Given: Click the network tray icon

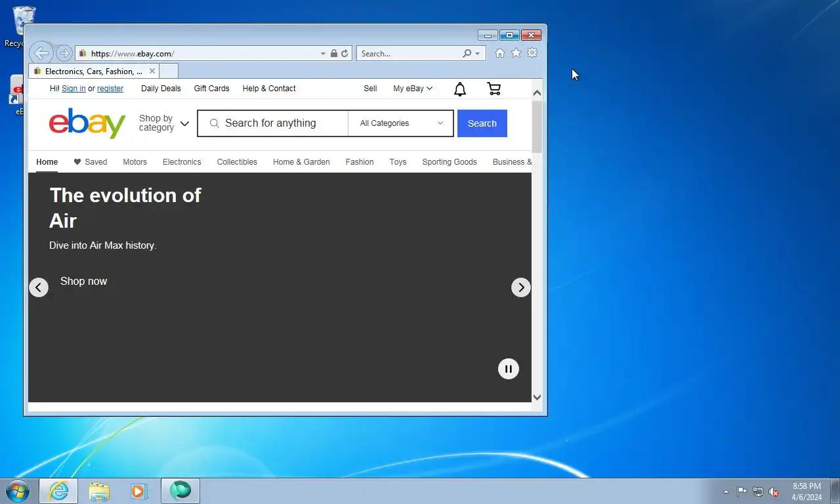Looking at the screenshot, I should click(x=758, y=492).
